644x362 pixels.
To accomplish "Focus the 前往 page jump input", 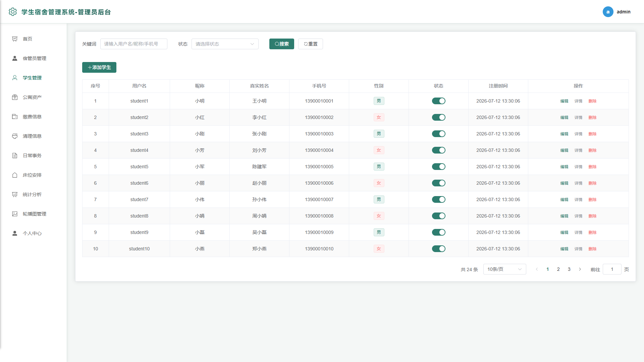I will click(612, 269).
